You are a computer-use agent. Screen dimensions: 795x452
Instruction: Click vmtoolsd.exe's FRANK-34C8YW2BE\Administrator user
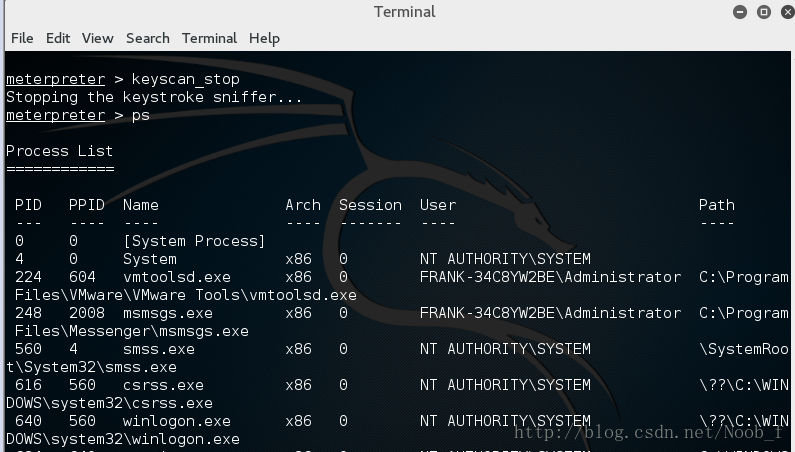550,277
